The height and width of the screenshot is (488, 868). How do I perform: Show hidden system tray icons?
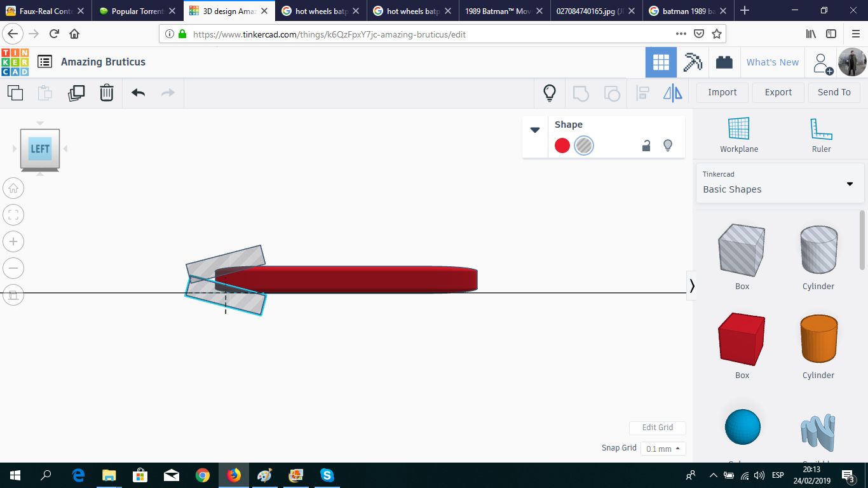(713, 475)
